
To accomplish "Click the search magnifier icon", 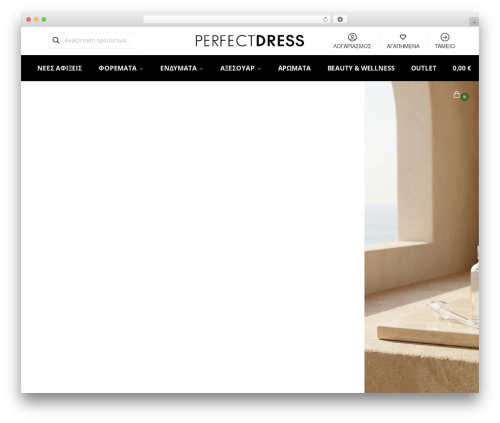I will coord(56,40).
